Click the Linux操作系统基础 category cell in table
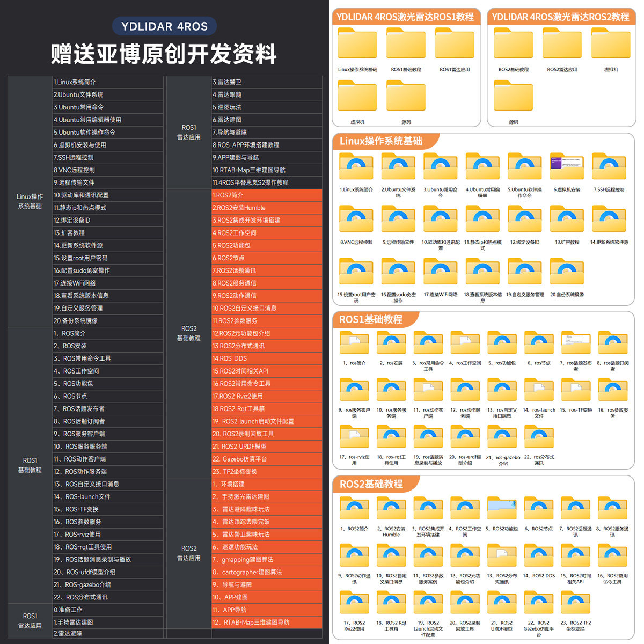 point(30,201)
